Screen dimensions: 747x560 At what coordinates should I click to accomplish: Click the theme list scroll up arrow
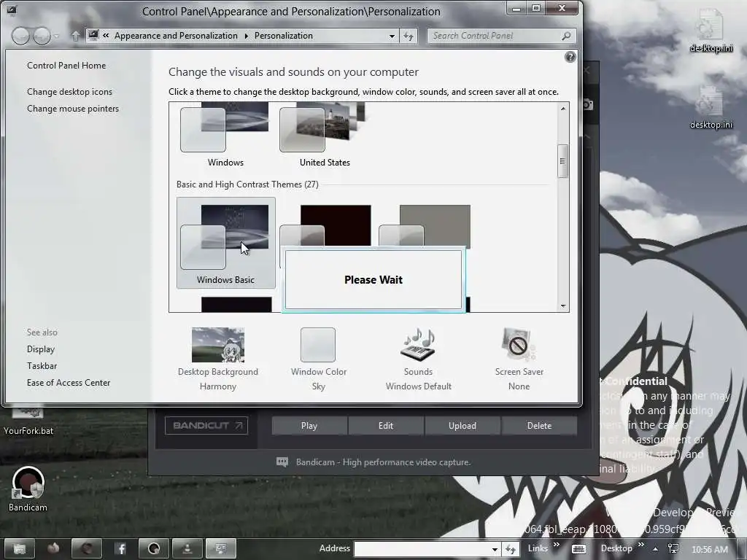563,109
